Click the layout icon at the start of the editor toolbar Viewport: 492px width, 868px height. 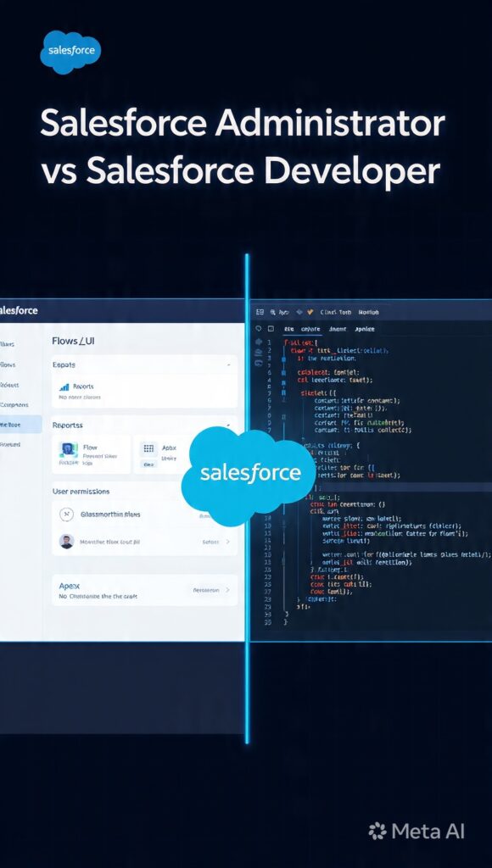tap(260, 312)
